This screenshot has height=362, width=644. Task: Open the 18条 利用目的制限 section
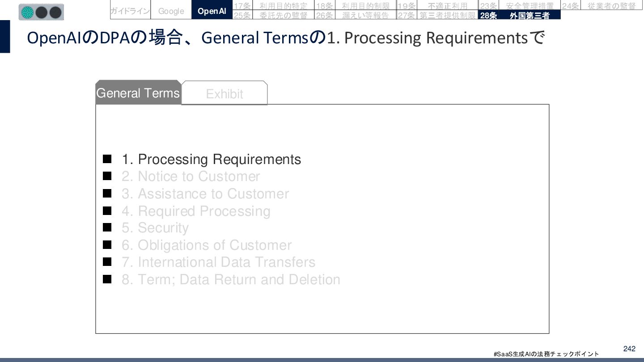pyautogui.click(x=355, y=6)
